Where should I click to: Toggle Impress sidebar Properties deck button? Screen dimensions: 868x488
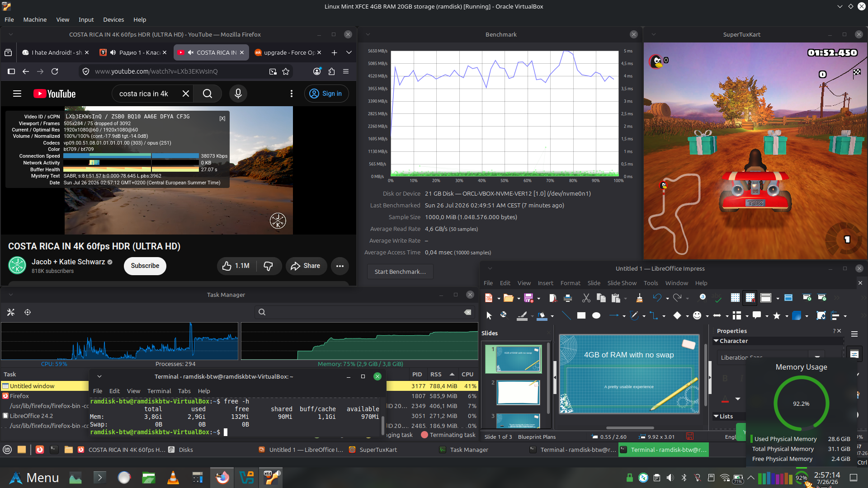(854, 354)
